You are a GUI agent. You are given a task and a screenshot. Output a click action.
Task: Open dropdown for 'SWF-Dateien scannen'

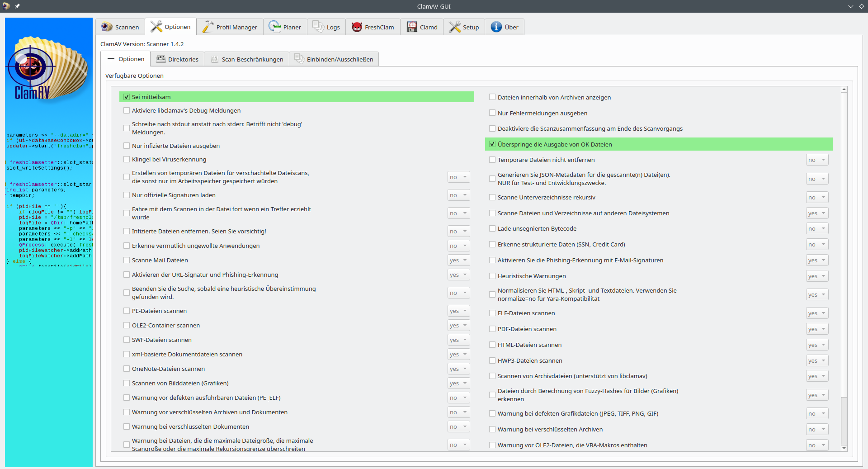458,340
